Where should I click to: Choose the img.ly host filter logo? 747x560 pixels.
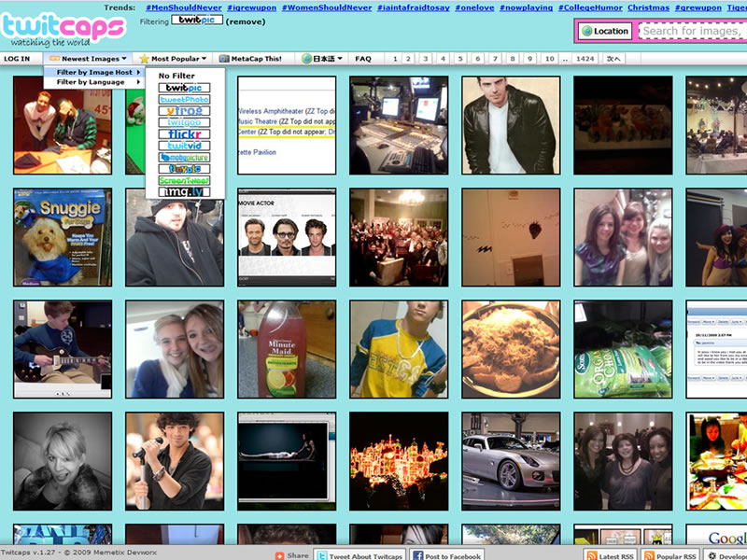pyautogui.click(x=184, y=191)
